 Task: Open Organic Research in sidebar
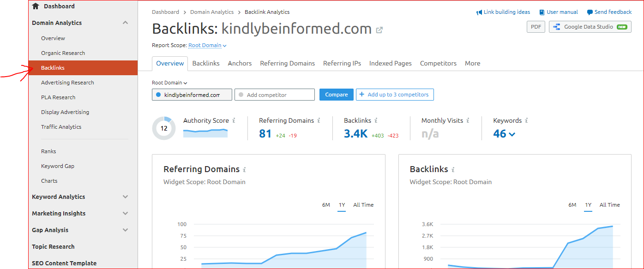pos(63,53)
